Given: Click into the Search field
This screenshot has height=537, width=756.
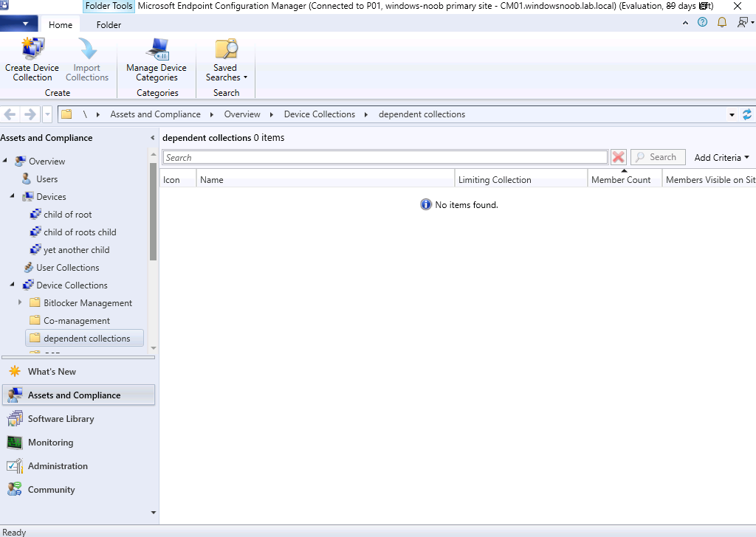Looking at the screenshot, I should pos(385,158).
